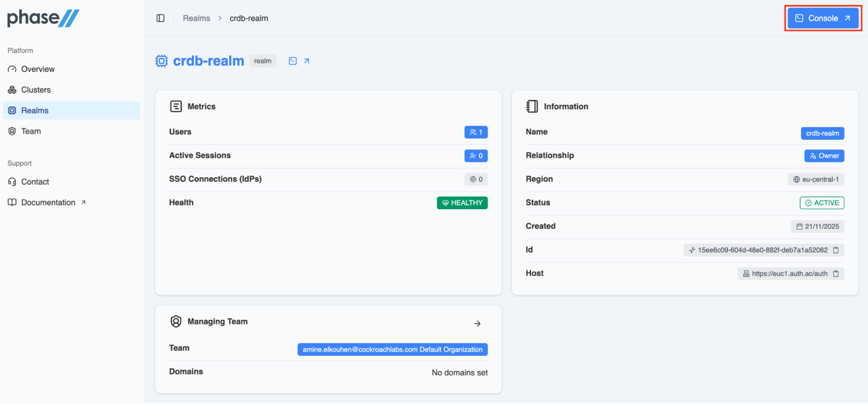Click the terminal console icon beside crdb-realm title
Screen dimensions: 868x404
click(x=292, y=61)
